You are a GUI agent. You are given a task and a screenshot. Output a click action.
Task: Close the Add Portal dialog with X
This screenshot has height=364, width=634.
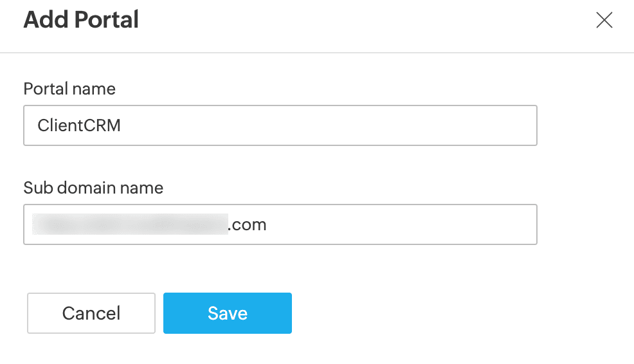click(604, 20)
